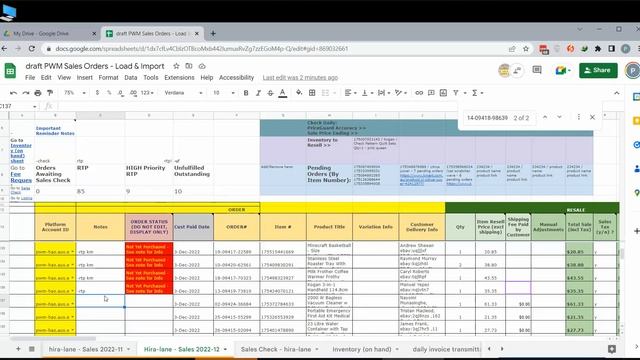640x360 pixels.
Task: Open fill color picker
Action: 299,93
